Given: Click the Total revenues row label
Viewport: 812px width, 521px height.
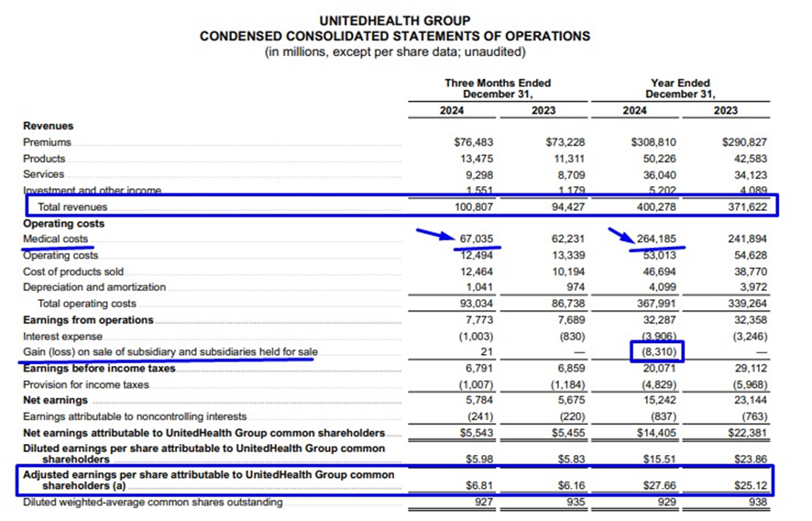Looking at the screenshot, I should pyautogui.click(x=72, y=207).
